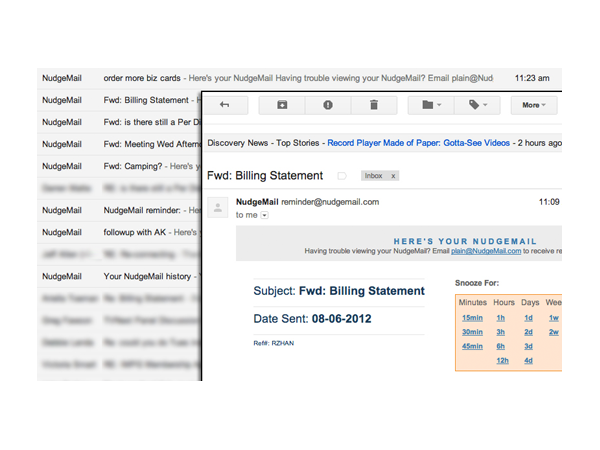Snooze for 6h
600x450 pixels.
click(501, 346)
